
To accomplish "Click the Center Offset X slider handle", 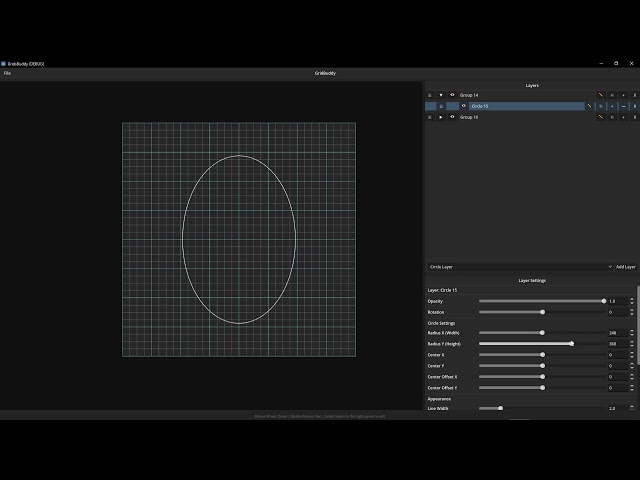I will point(542,377).
